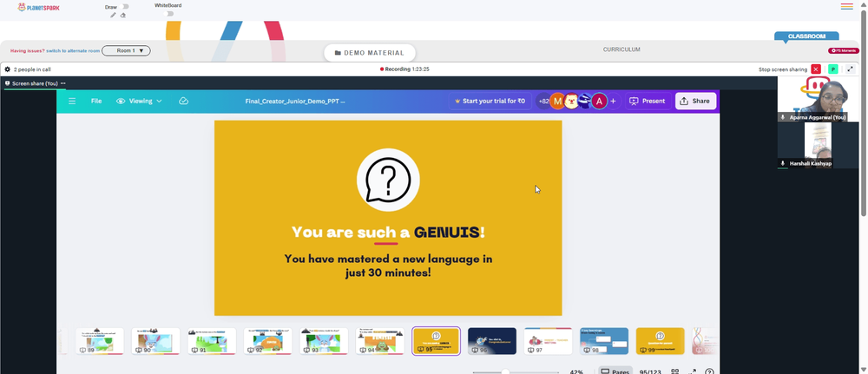The image size is (868, 374).
Task: Open the Room 1 dropdown
Action: point(126,50)
